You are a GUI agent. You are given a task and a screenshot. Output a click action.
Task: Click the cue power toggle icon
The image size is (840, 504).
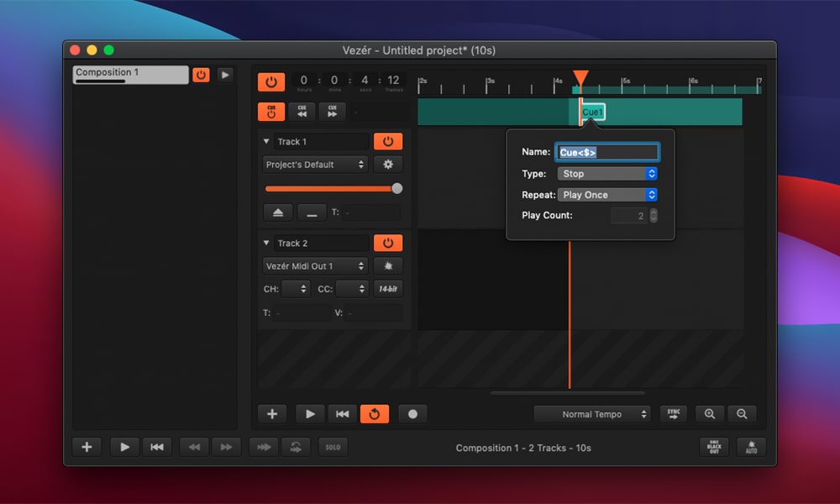(271, 112)
